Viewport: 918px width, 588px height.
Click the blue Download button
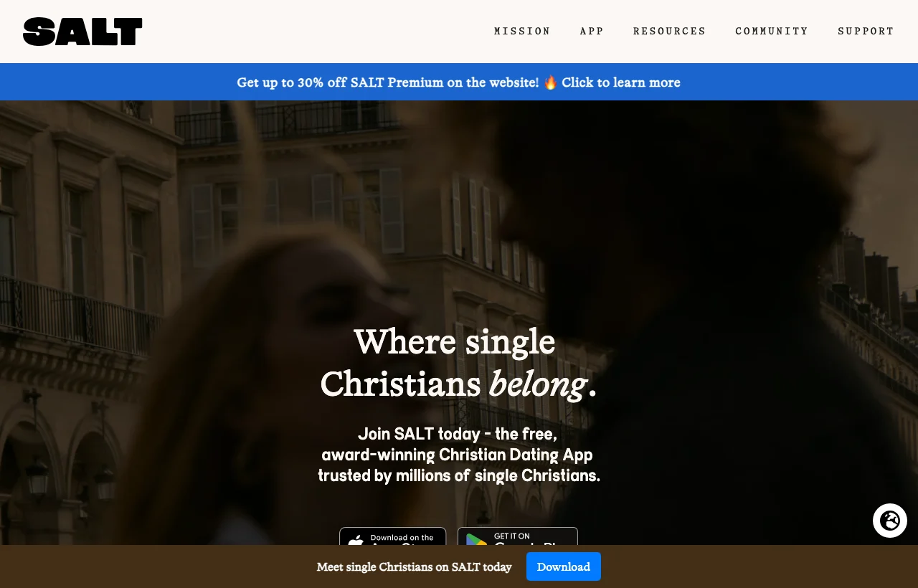564,566
